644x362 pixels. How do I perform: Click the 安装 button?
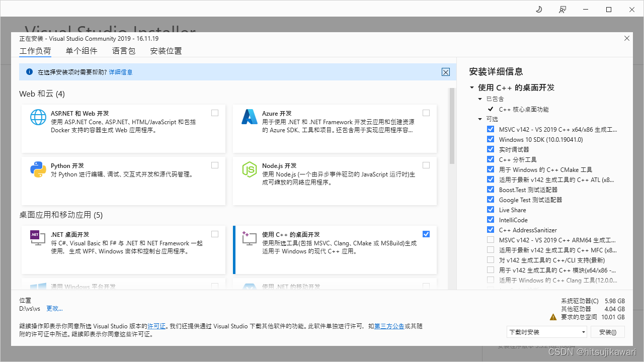click(x=607, y=332)
